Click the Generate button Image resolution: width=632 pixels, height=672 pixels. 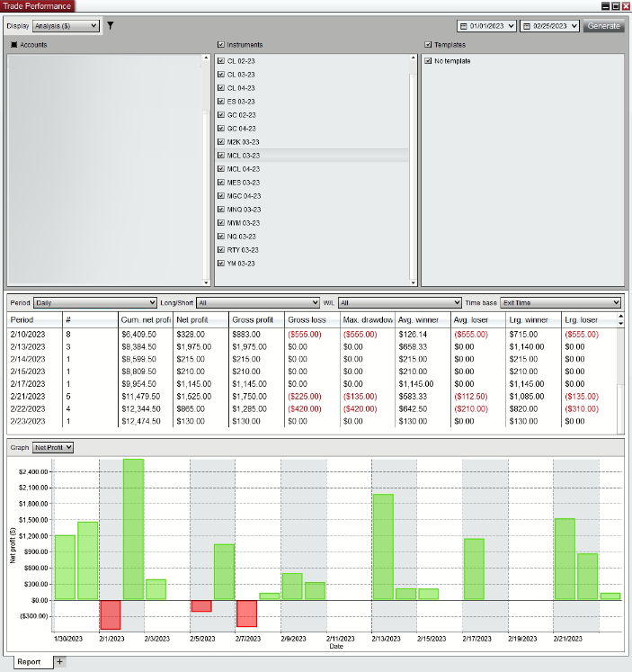coord(603,26)
